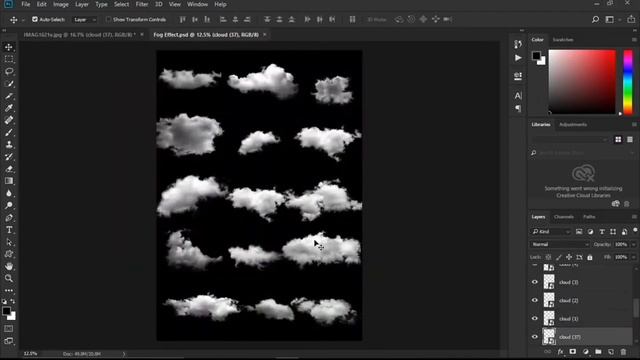Create a new layer icon

[x=611, y=352]
